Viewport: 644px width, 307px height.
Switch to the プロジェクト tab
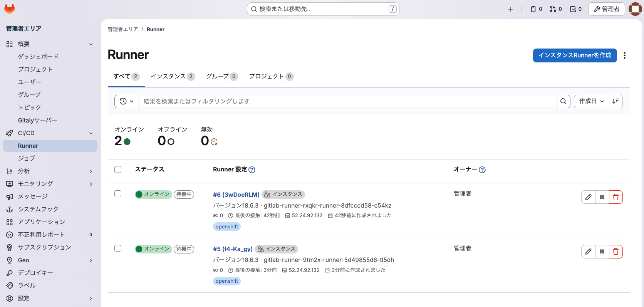coord(271,76)
